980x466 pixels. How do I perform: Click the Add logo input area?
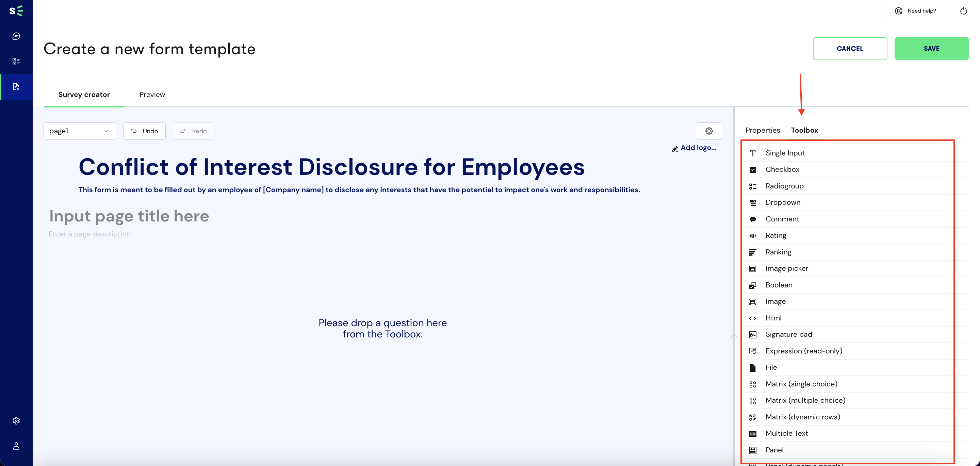[x=694, y=149]
